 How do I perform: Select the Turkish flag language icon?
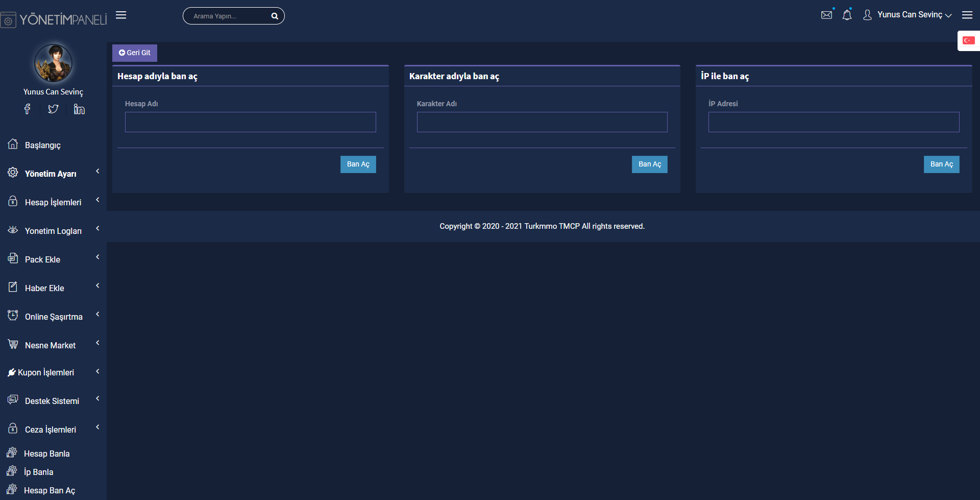click(969, 40)
